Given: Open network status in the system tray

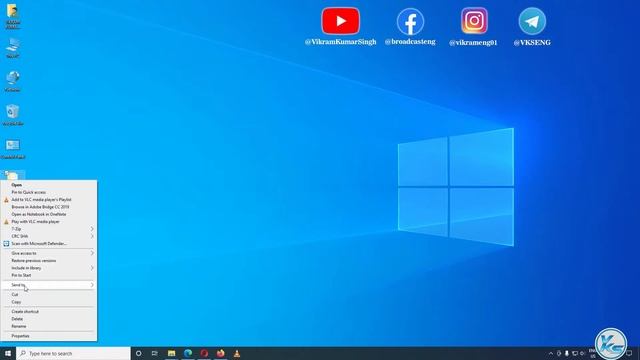Looking at the screenshot, I should tap(575, 353).
